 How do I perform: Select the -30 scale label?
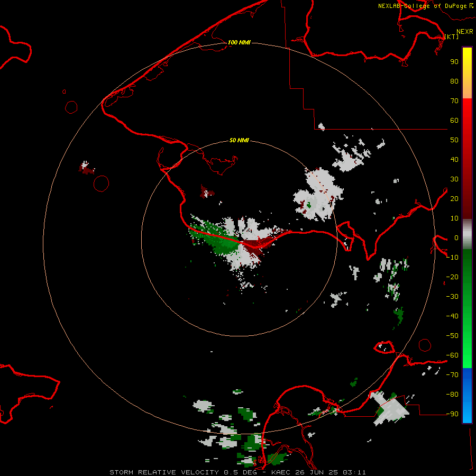click(452, 297)
